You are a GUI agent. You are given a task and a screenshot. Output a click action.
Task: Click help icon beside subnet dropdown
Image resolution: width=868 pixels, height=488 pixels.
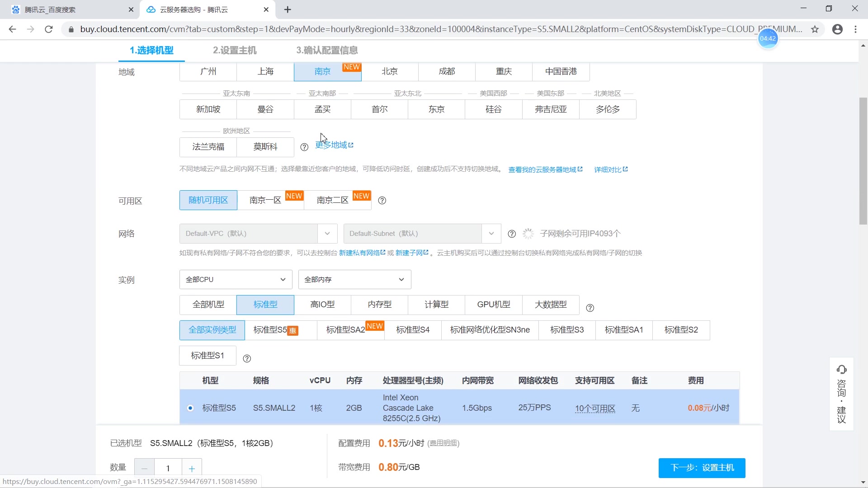(x=512, y=234)
